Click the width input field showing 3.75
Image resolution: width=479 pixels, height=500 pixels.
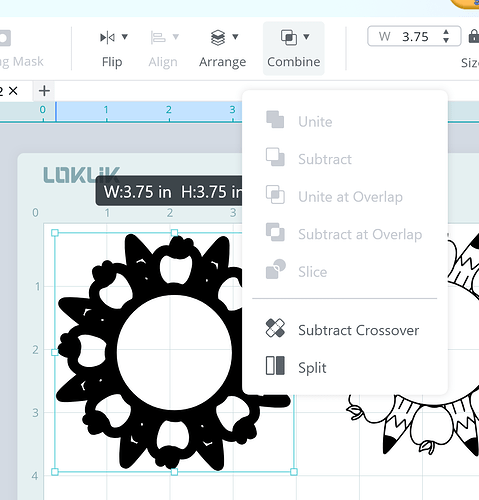[414, 36]
